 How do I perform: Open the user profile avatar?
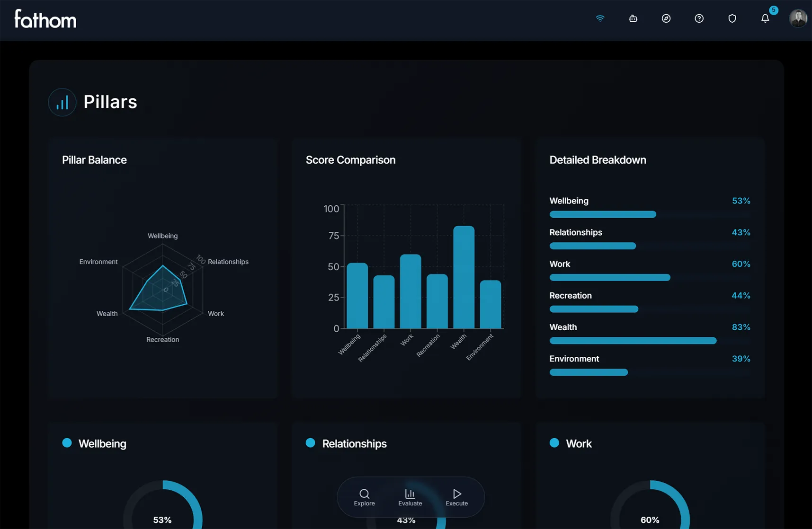click(x=798, y=18)
